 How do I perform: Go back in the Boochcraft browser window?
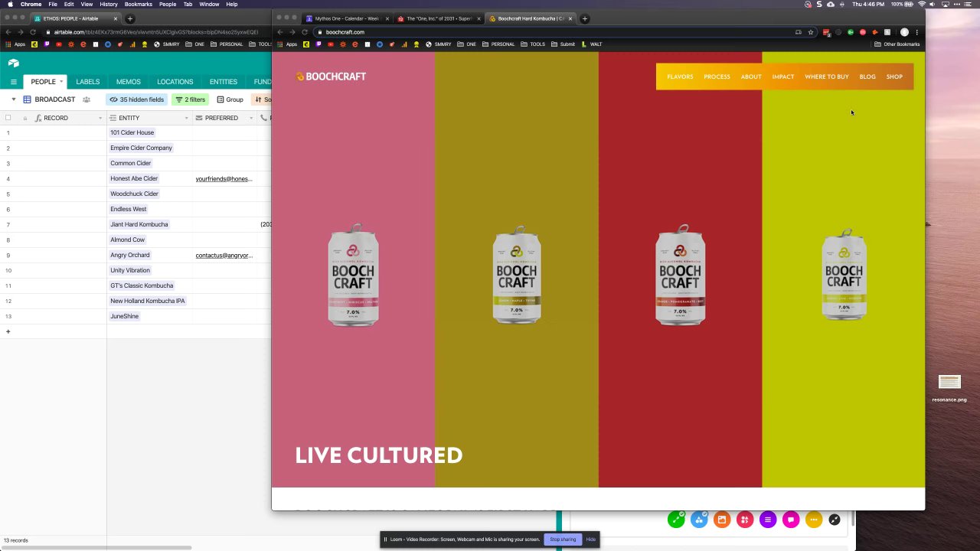point(280,32)
